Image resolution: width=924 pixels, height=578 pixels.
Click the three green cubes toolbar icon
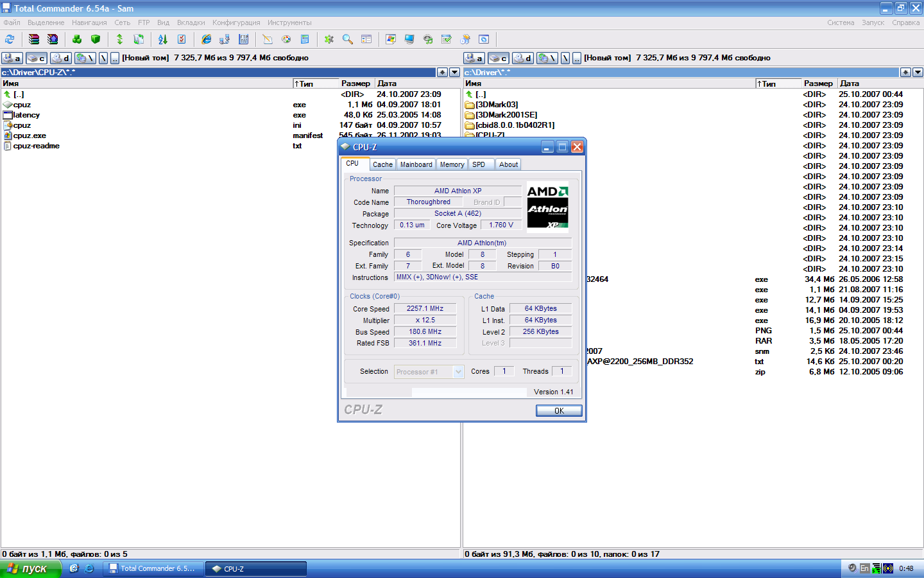click(77, 39)
